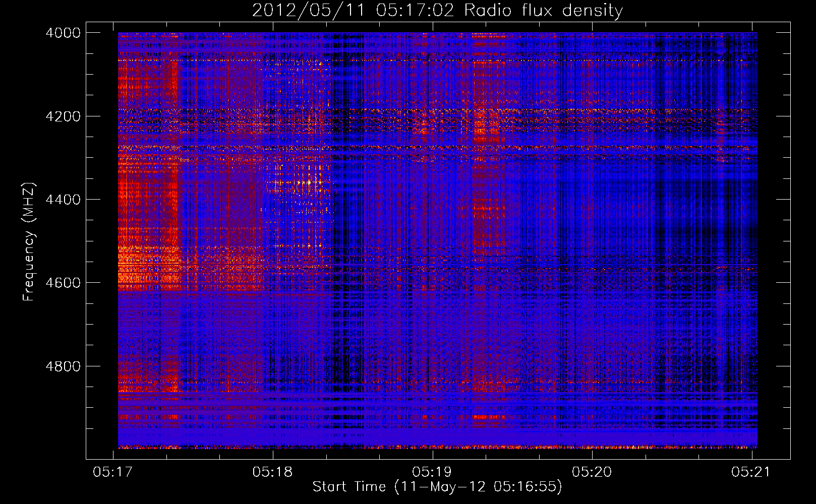Click the 'Frequency (MHZ)' axis title
Viewport: 816px width, 504px height.
pyautogui.click(x=29, y=242)
